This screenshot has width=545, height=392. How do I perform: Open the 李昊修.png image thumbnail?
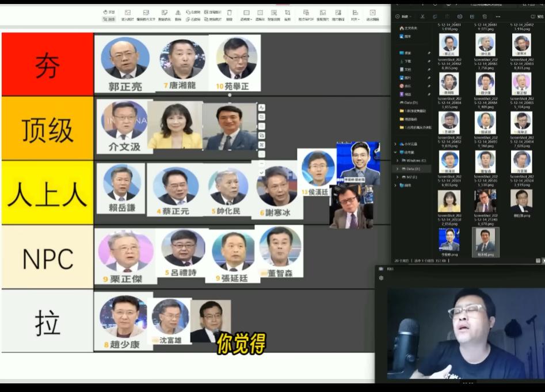tap(449, 240)
